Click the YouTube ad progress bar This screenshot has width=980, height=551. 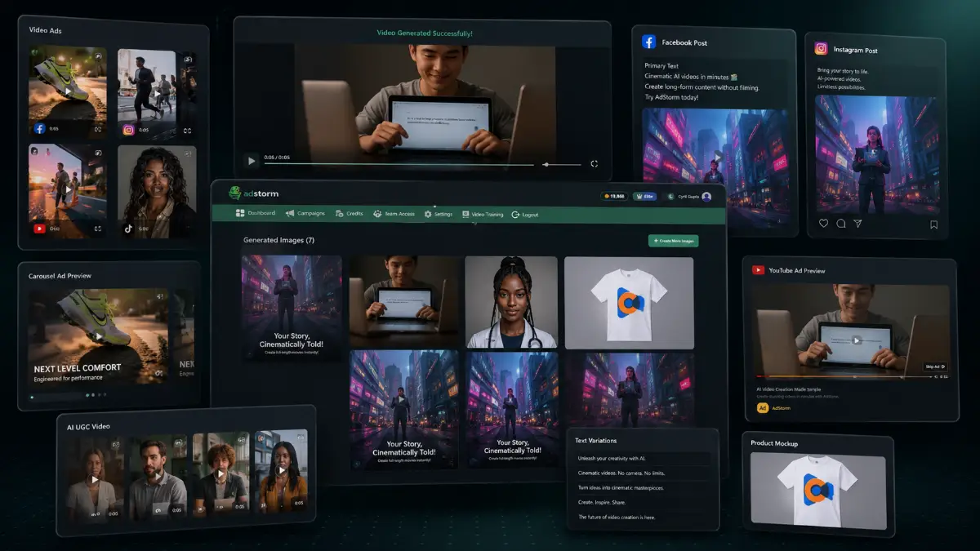[843, 376]
